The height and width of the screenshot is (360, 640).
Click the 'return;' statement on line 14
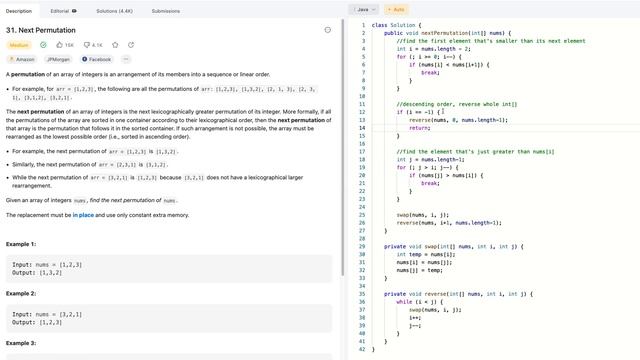tap(420, 128)
